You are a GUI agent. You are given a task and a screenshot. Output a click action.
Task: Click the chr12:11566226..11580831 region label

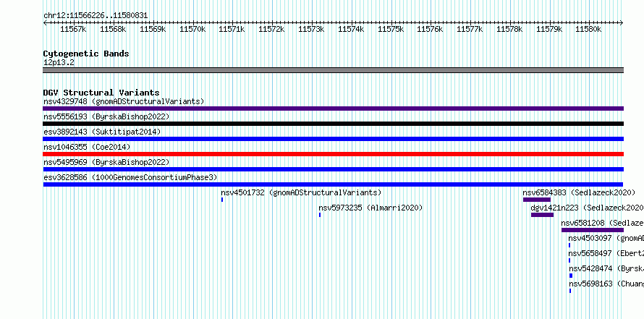[x=96, y=16]
